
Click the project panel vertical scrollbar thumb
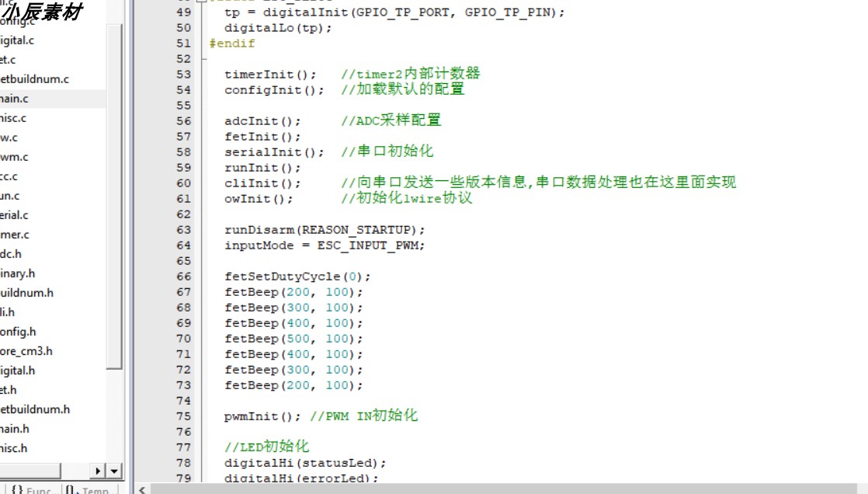pos(114,196)
